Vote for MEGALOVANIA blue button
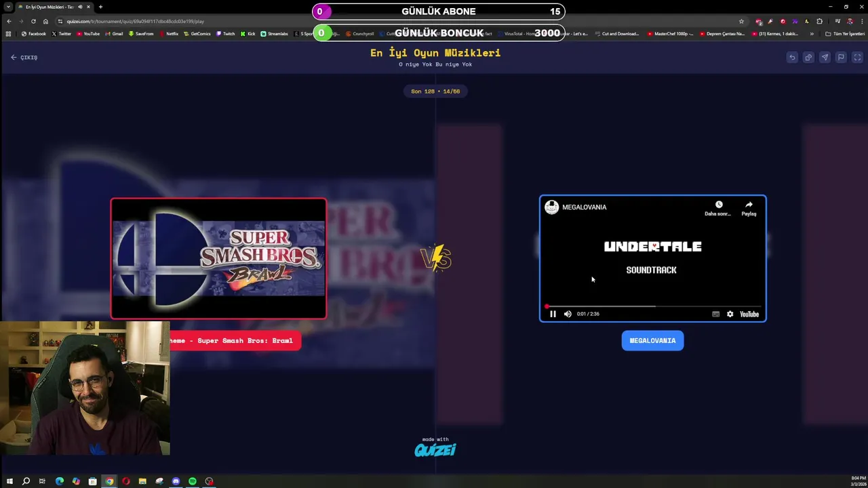Image resolution: width=868 pixels, height=488 pixels. 652,341
